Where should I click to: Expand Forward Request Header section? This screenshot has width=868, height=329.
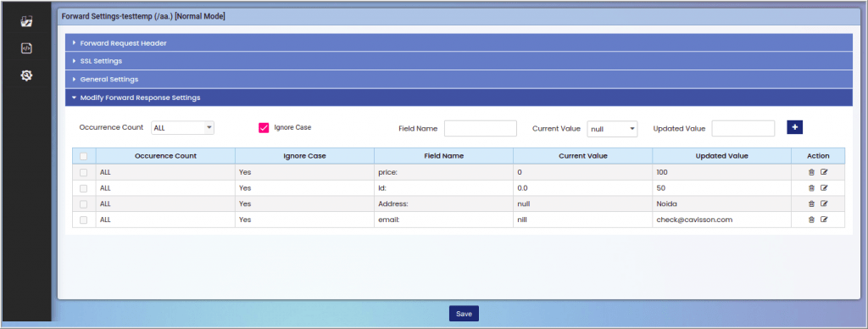tap(459, 42)
